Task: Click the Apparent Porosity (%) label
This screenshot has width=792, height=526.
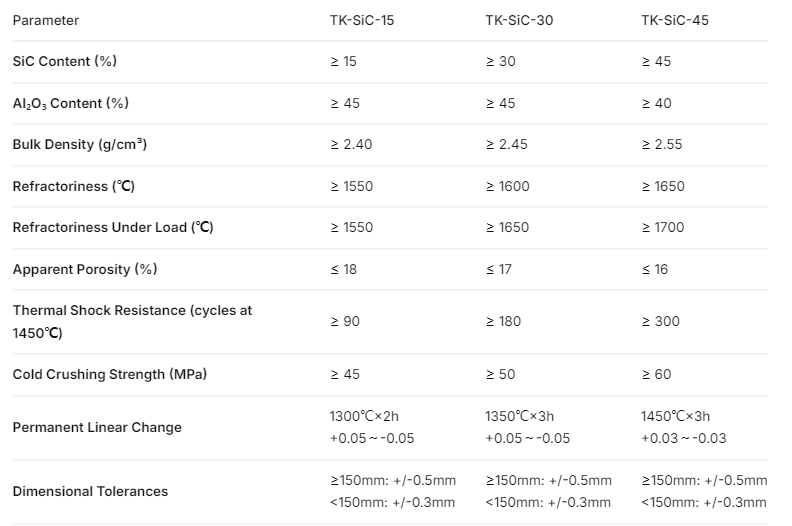Action: click(85, 269)
